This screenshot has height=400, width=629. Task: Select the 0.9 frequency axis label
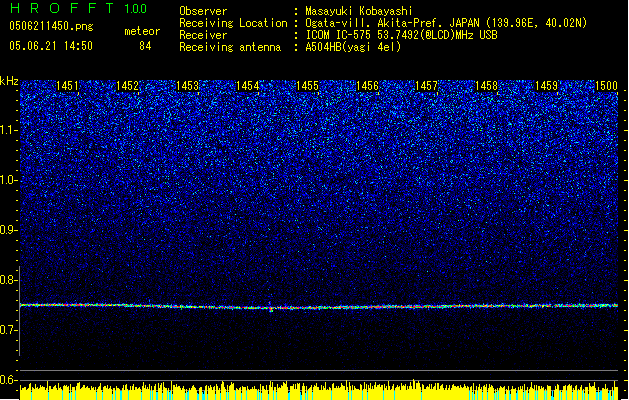9,230
